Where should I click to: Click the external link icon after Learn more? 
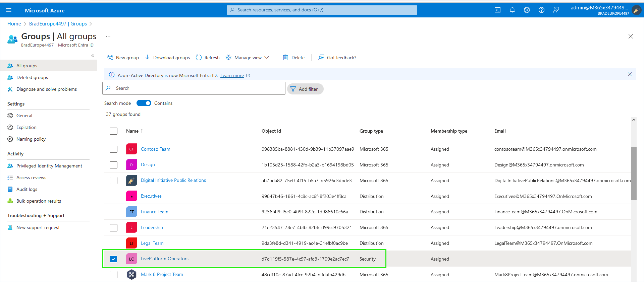click(248, 75)
